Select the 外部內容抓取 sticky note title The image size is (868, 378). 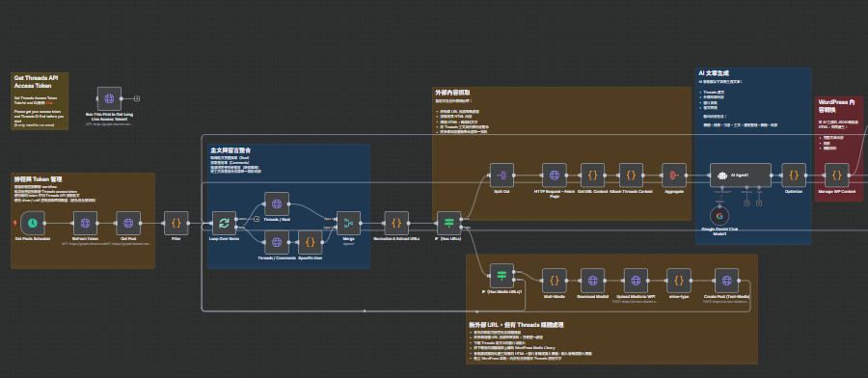pyautogui.click(x=453, y=93)
